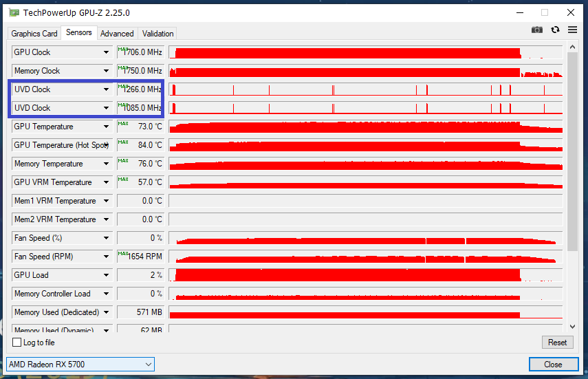
Task: Open the Memory Clock sensor dropdown
Action: tap(106, 71)
